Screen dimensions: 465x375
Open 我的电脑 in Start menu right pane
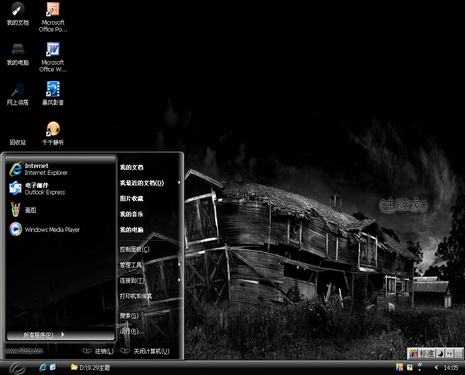point(132,230)
